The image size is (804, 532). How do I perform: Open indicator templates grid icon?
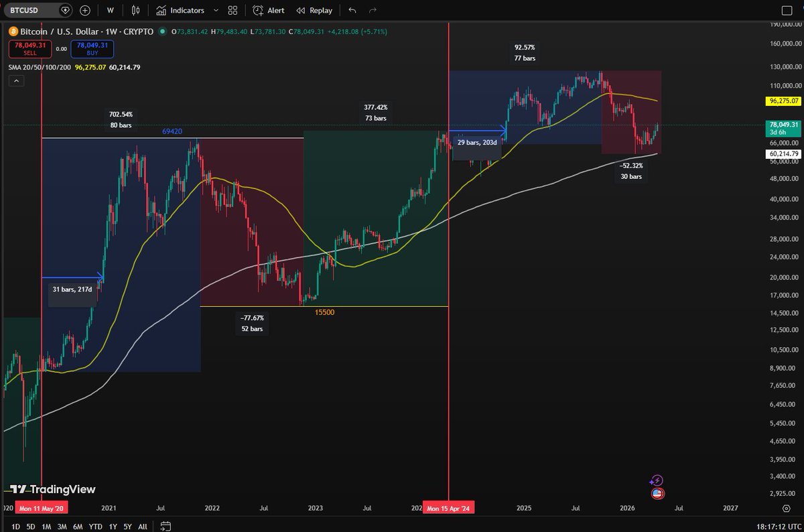tap(232, 11)
